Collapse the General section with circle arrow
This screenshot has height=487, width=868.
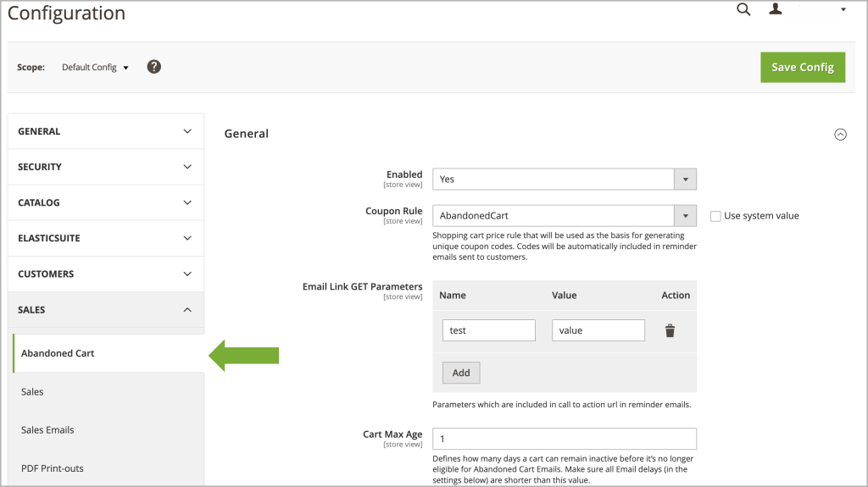click(840, 135)
